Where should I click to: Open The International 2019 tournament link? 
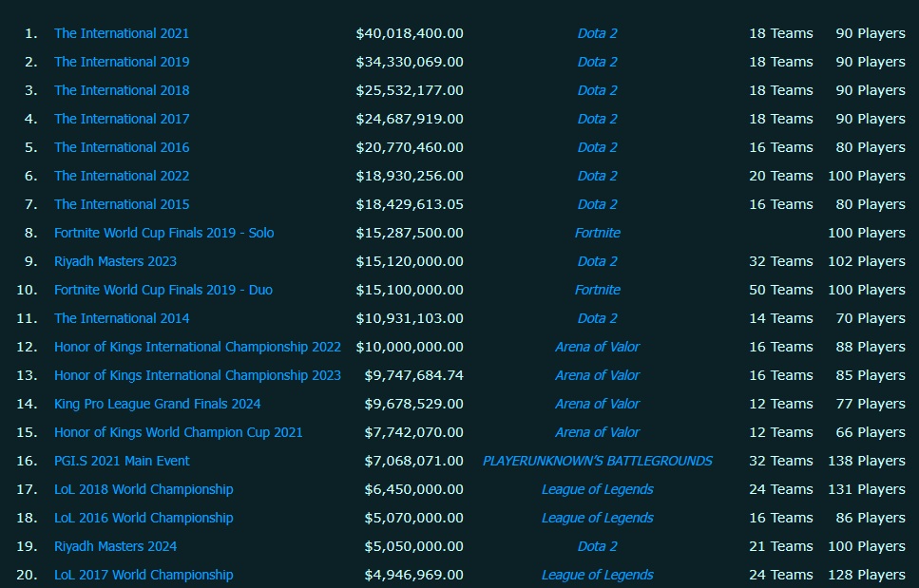122,62
